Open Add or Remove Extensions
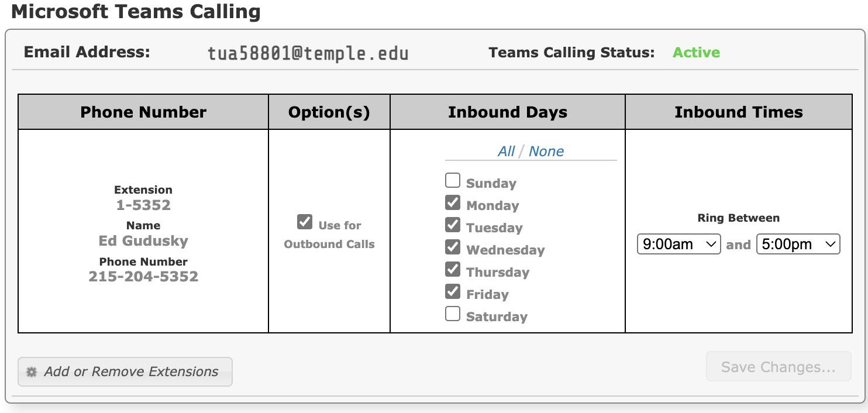The height and width of the screenshot is (413, 868). click(125, 372)
